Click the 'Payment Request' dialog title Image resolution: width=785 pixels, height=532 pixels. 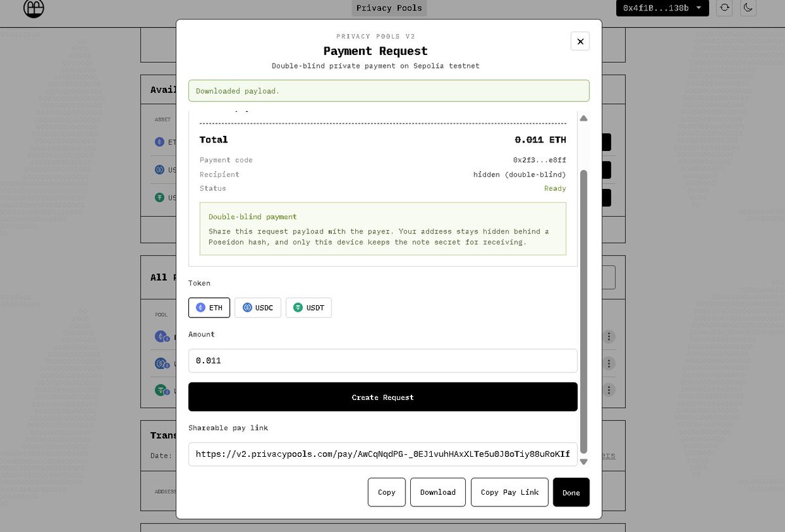(375, 51)
